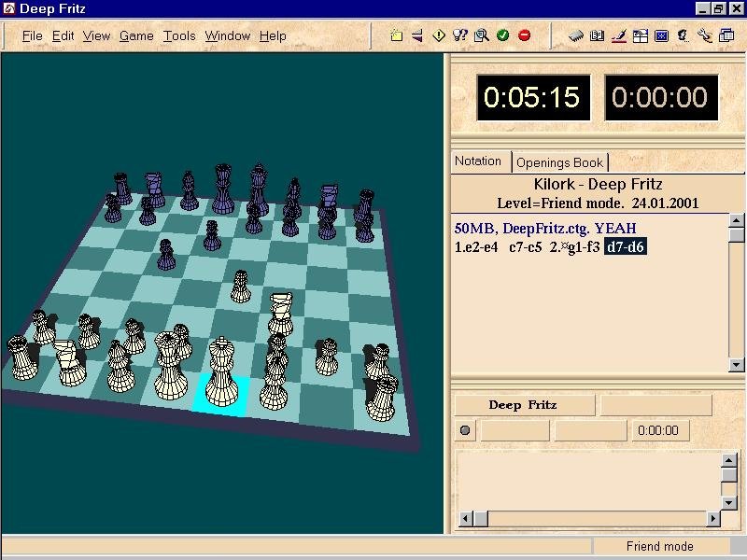Click the chip engine icon

click(575, 35)
